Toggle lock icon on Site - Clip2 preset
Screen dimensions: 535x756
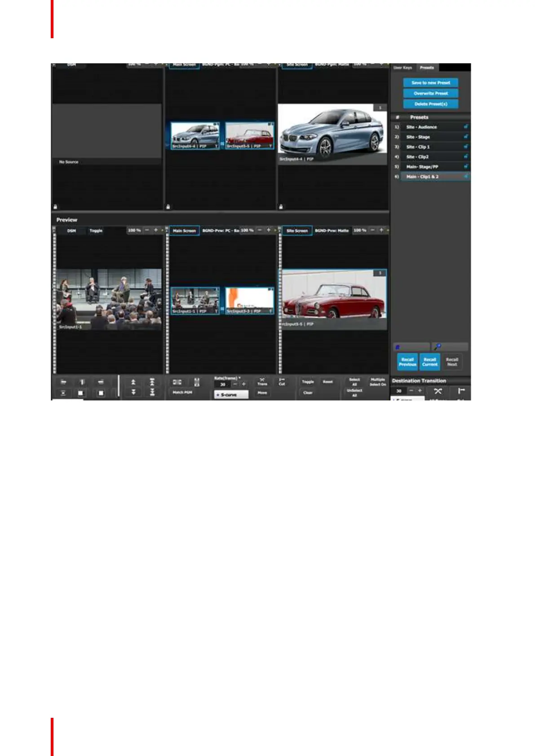coord(466,157)
